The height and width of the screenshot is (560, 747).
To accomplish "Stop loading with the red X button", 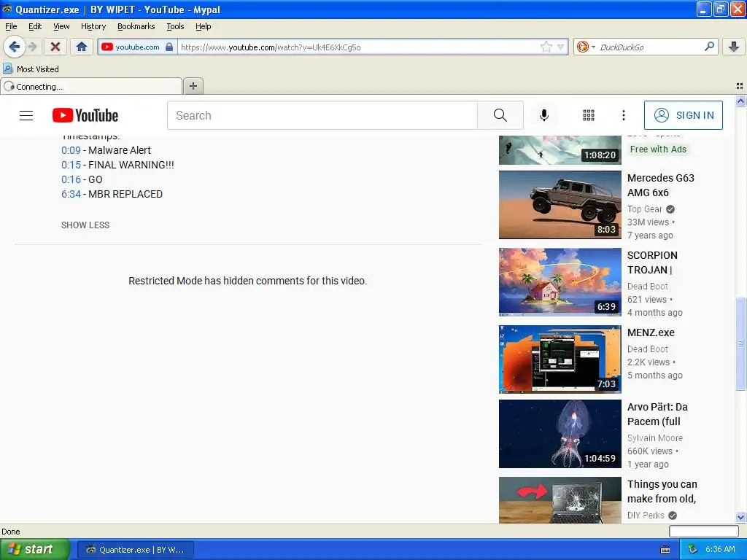I will point(55,47).
